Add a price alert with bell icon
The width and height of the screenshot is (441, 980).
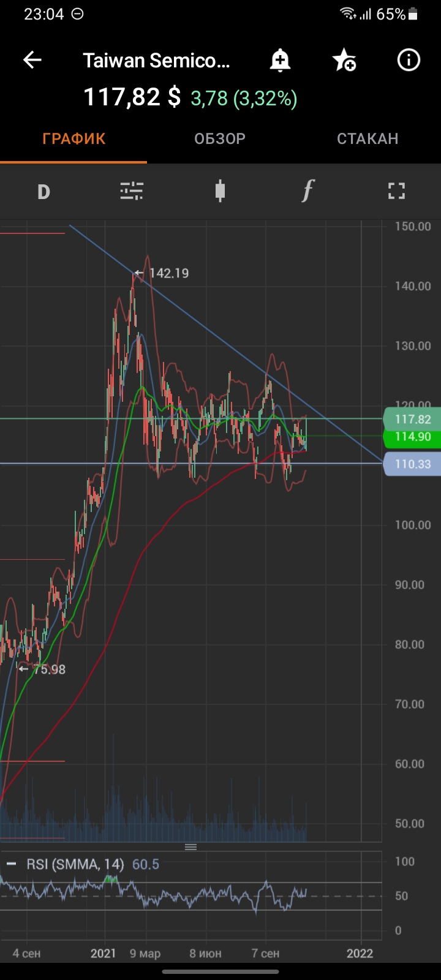280,60
